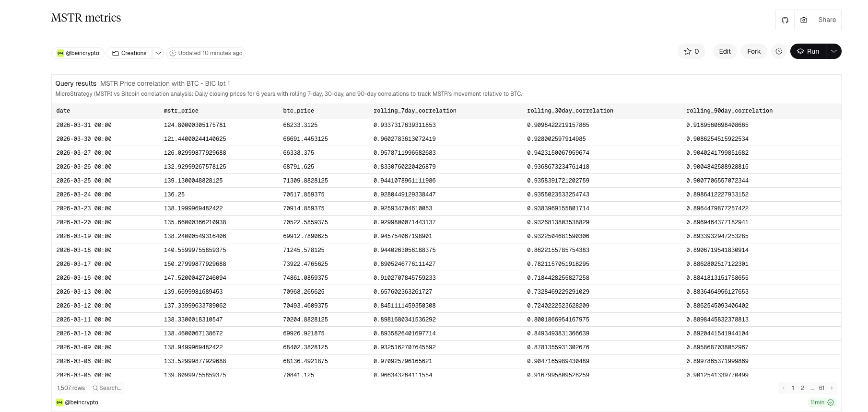Select the 90-day correlation value 0.9189560698408665

pyautogui.click(x=717, y=125)
